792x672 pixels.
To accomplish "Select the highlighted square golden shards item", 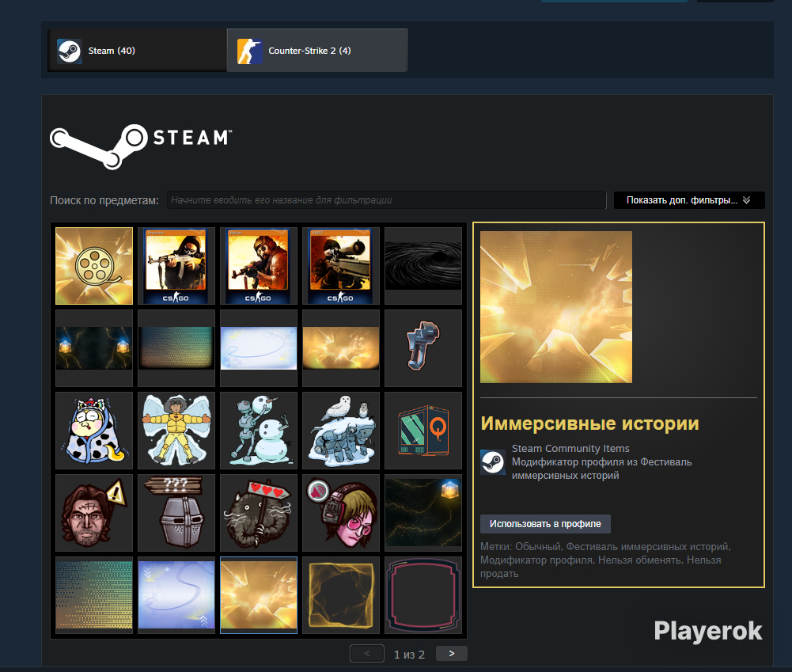I will pyautogui.click(x=259, y=595).
